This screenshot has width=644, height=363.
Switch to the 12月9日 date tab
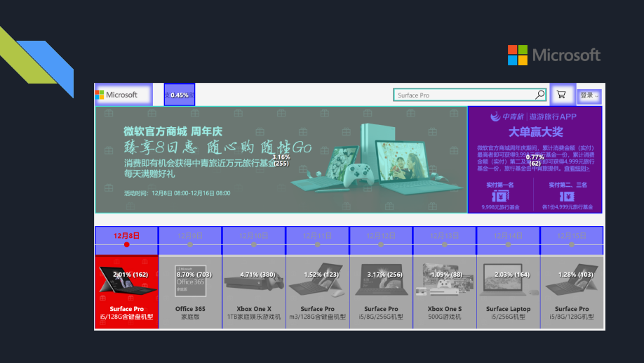tap(190, 237)
